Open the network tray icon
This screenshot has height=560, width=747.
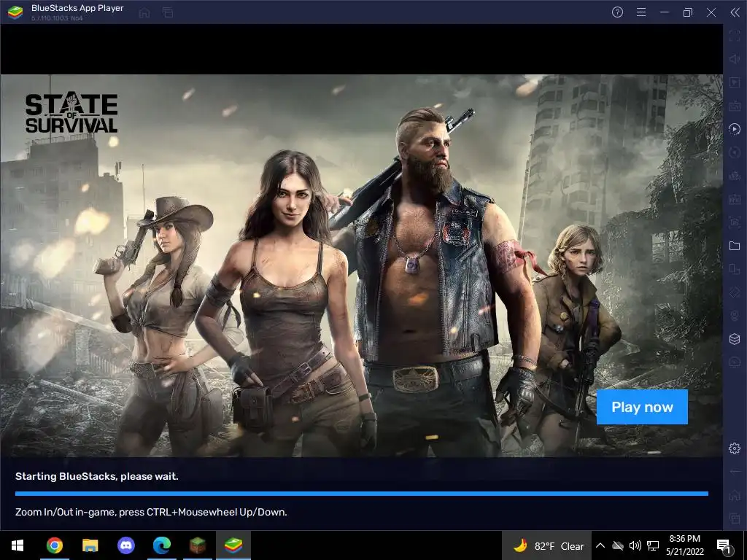(x=653, y=545)
